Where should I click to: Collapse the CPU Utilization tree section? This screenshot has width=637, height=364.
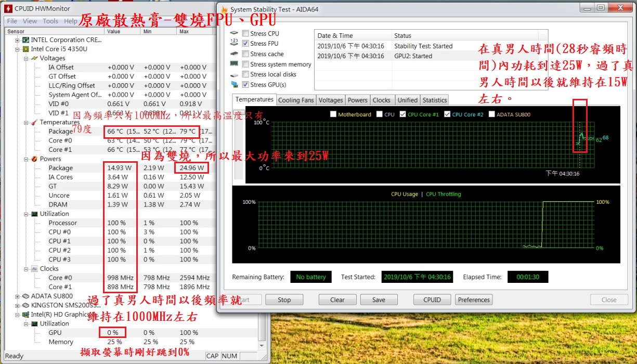tap(27, 214)
